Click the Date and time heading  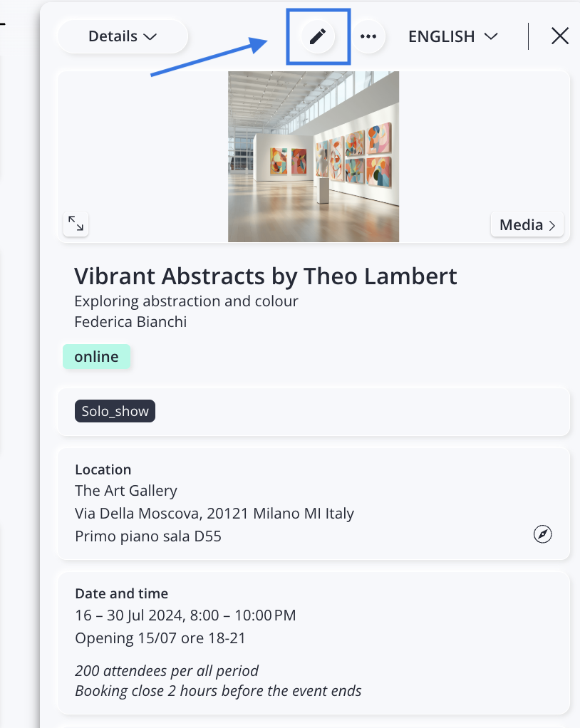(x=122, y=593)
